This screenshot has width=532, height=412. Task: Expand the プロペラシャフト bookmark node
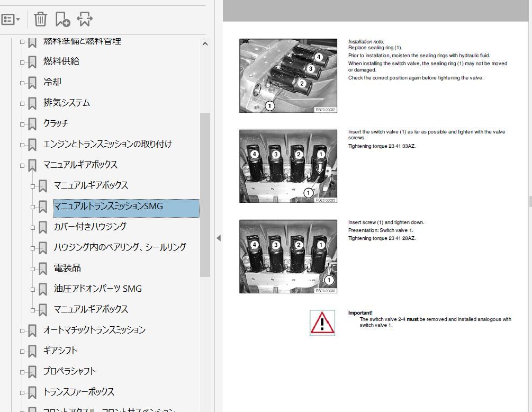point(22,372)
